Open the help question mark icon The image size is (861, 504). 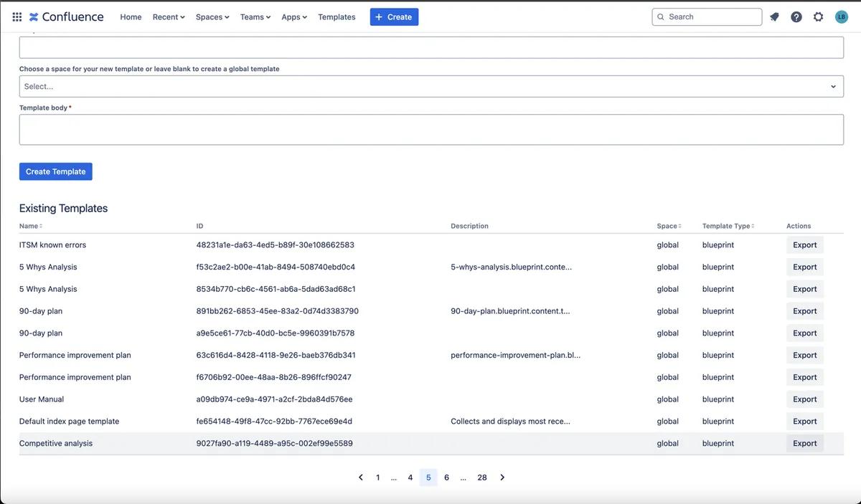[796, 16]
